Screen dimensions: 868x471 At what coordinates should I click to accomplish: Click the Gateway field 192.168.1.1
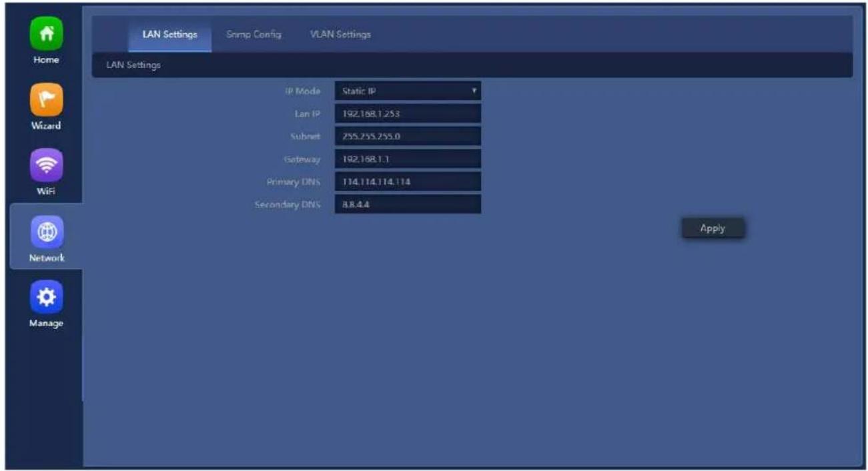tap(408, 159)
